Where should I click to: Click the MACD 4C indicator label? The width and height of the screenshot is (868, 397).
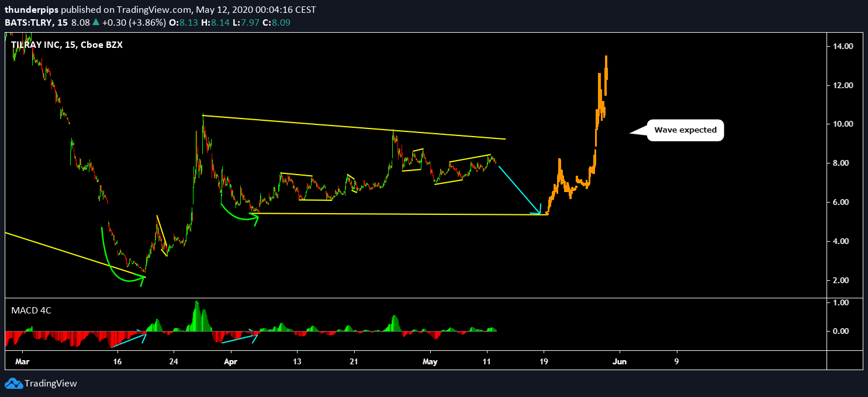[31, 311]
